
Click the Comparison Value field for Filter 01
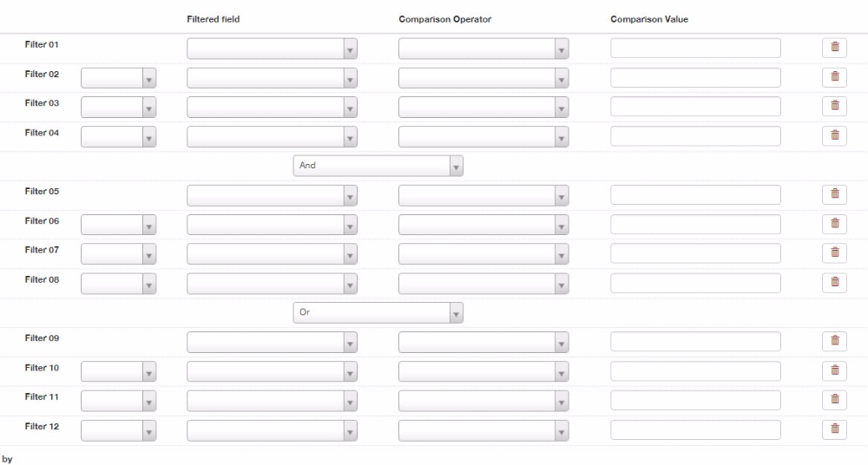point(695,49)
